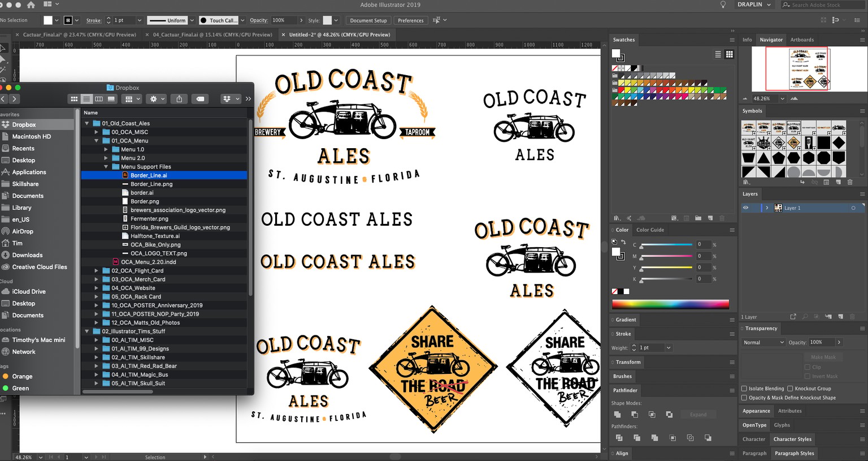This screenshot has width=868, height=461.
Task: Open the Glyphs panel tab
Action: [x=782, y=425]
